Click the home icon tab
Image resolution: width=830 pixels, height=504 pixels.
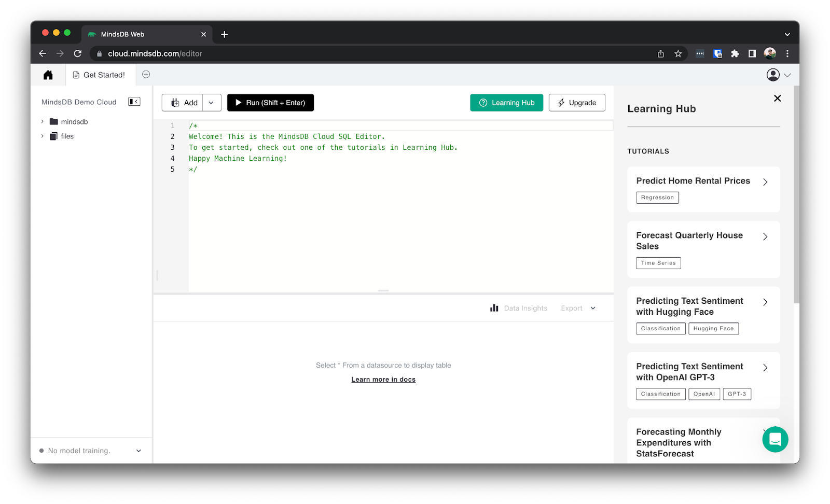pyautogui.click(x=48, y=75)
